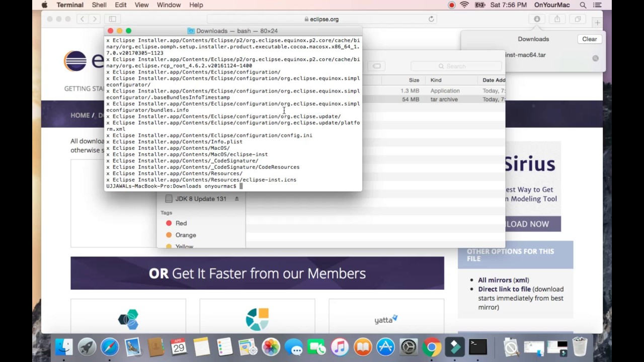The height and width of the screenshot is (362, 644).
Task: Reload the eclipse.org page in Safari
Action: tap(431, 19)
